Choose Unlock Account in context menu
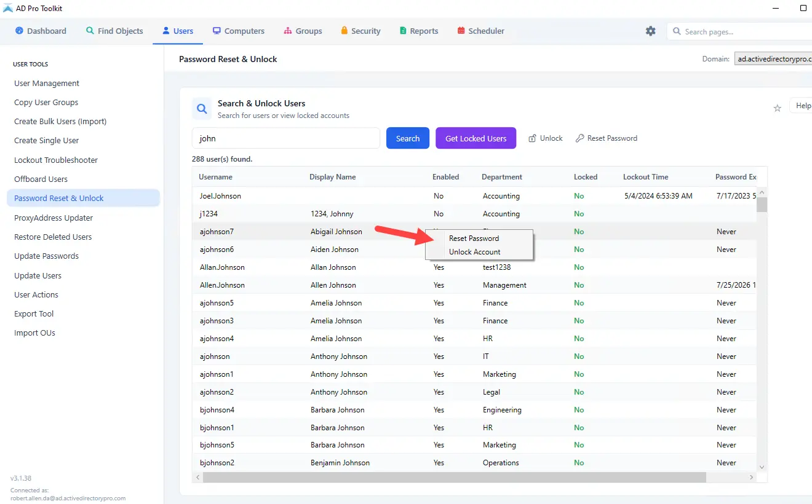Image resolution: width=812 pixels, height=504 pixels. 479,252
